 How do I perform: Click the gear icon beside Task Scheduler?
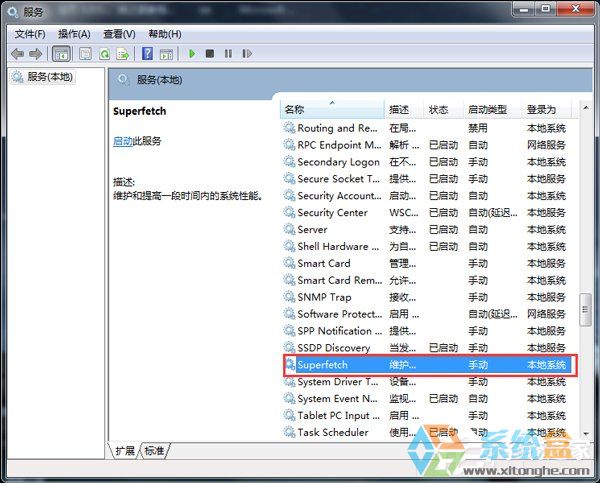pyautogui.click(x=289, y=432)
